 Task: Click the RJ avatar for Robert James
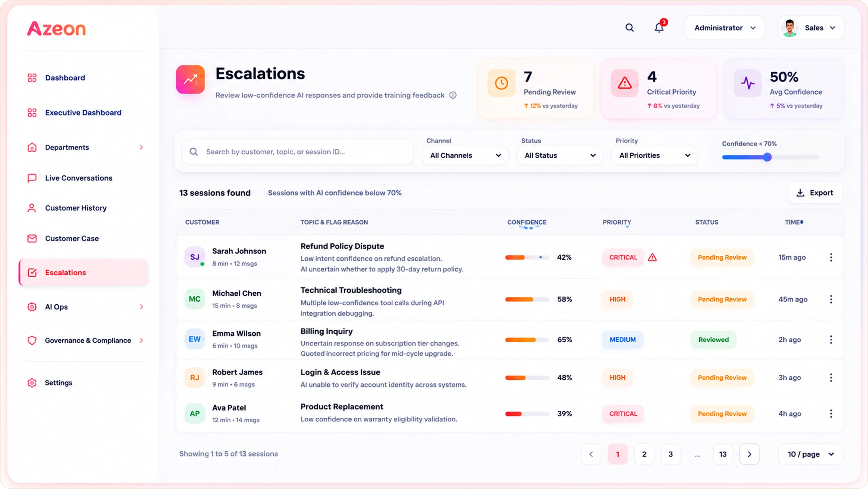195,377
